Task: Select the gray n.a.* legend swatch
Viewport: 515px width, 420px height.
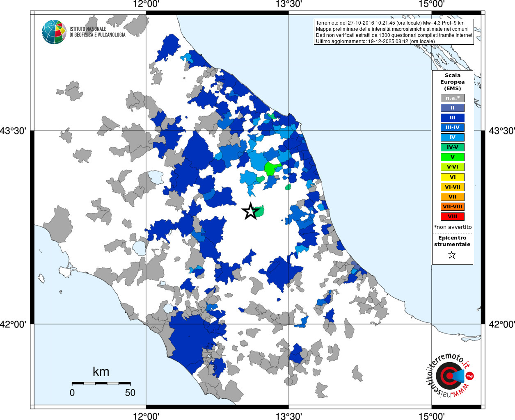Action: pyautogui.click(x=452, y=98)
